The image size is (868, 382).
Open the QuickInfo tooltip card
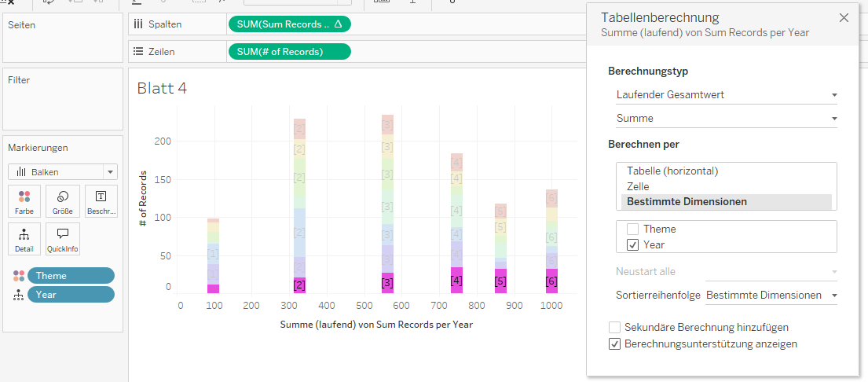[63, 239]
